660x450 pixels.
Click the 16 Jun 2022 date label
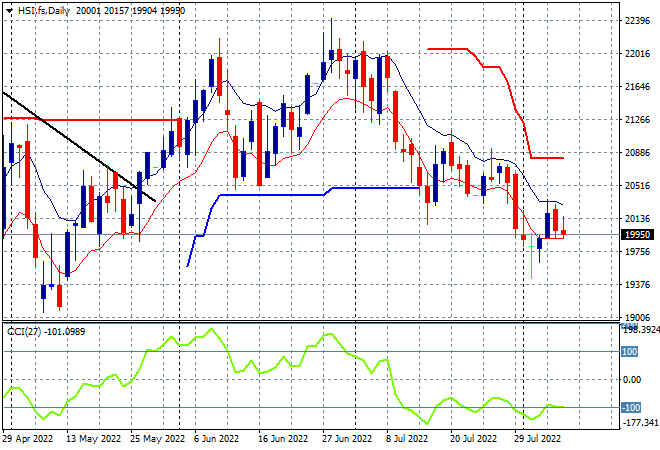coord(283,439)
